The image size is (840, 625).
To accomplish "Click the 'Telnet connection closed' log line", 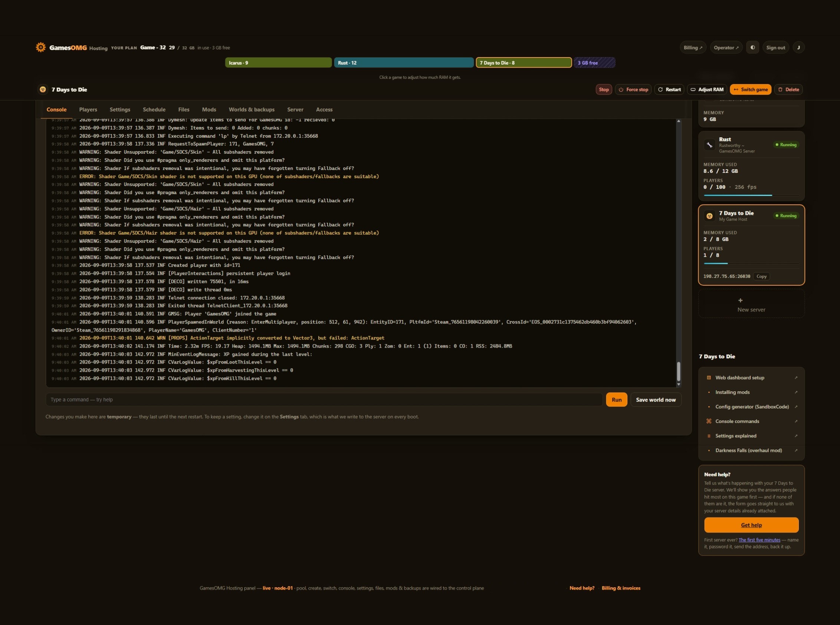I will pos(168,298).
